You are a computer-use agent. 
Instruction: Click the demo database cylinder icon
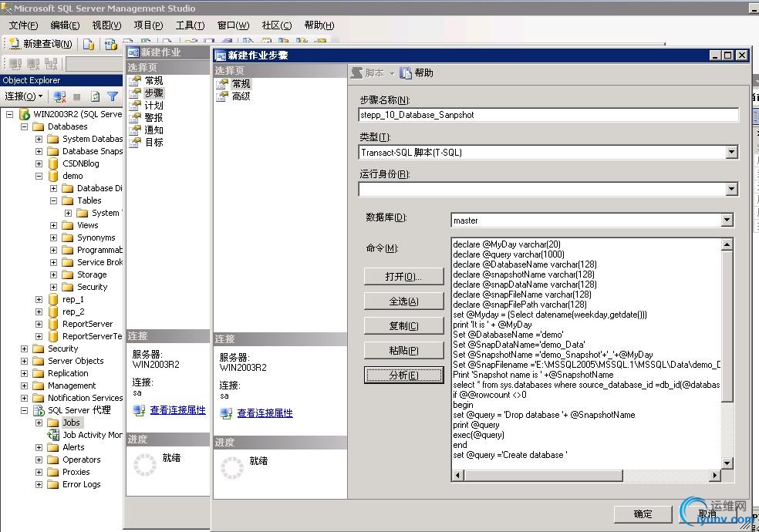[x=53, y=176]
